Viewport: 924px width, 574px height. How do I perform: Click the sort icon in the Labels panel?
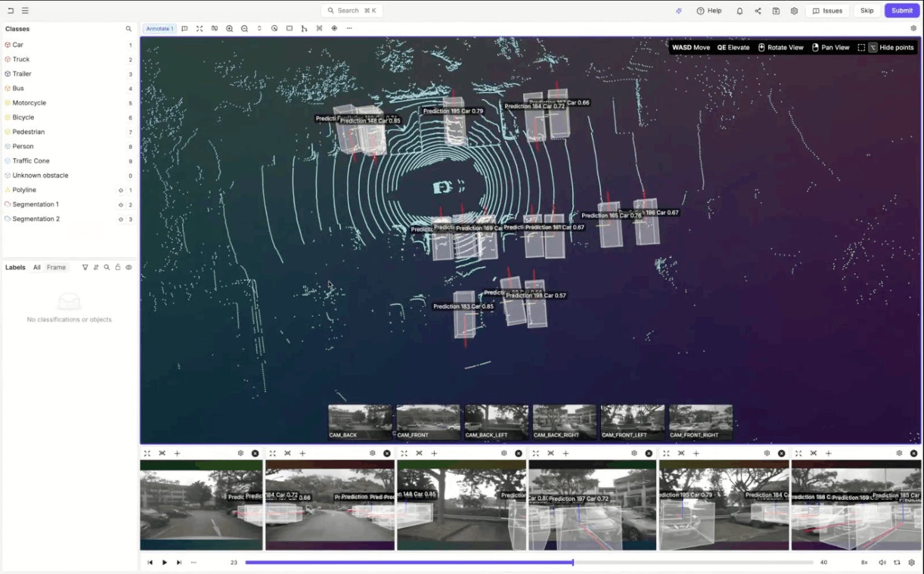click(x=96, y=267)
